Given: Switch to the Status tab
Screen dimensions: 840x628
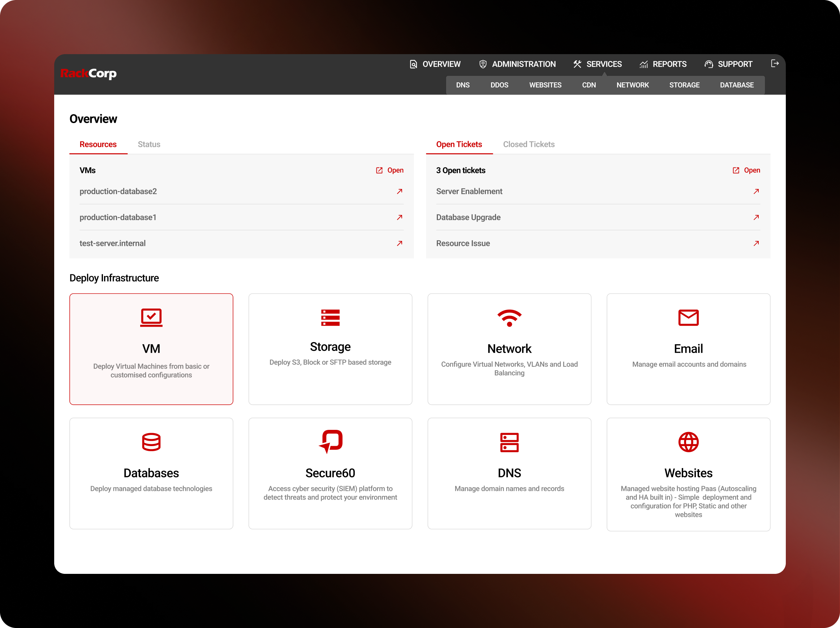Looking at the screenshot, I should 149,144.
